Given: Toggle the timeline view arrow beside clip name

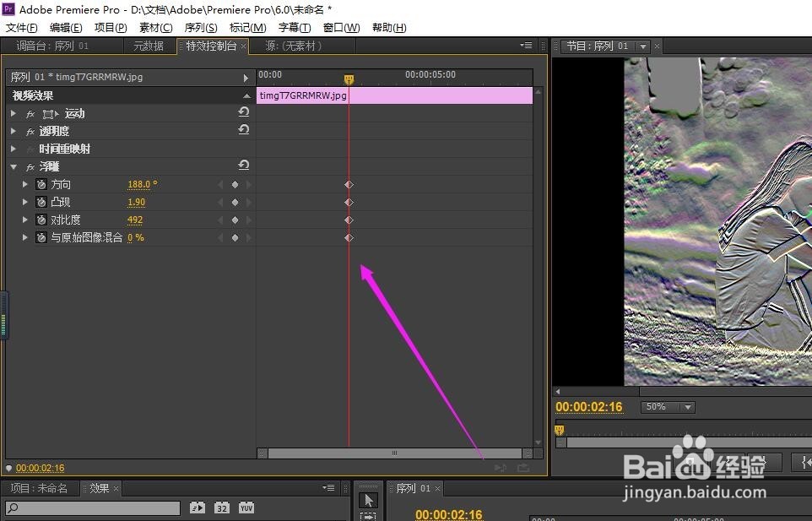Looking at the screenshot, I should [246, 78].
